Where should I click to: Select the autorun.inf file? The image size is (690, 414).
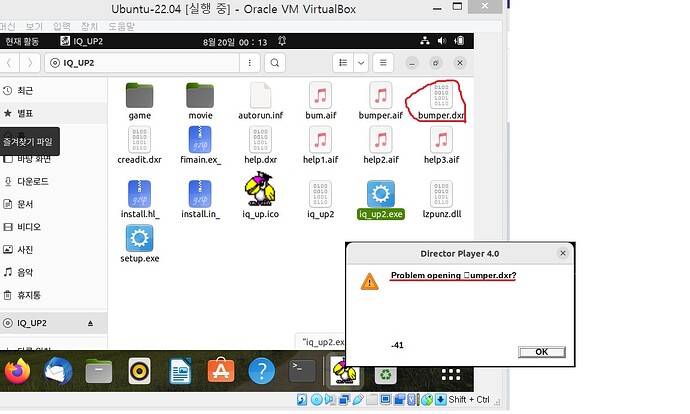(261, 101)
